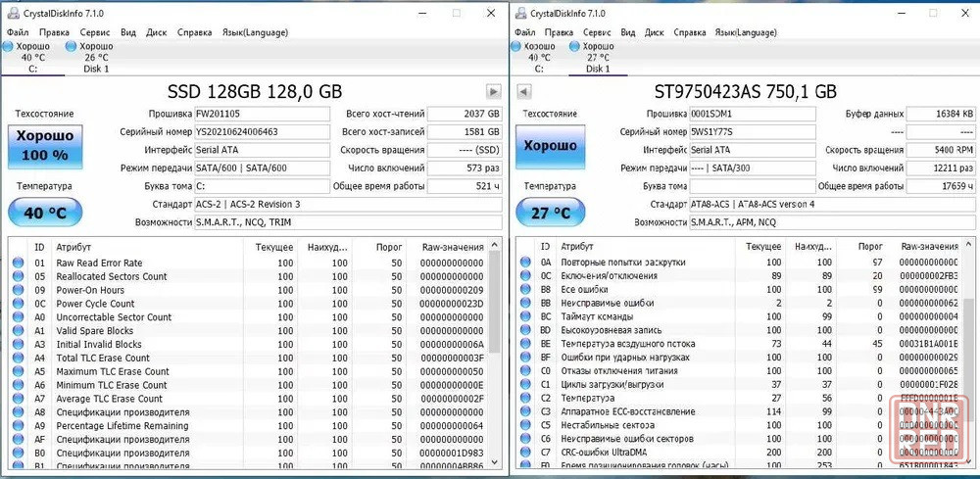Click status icon of Power Cycle Count
The width and height of the screenshot is (980, 479).
18,304
